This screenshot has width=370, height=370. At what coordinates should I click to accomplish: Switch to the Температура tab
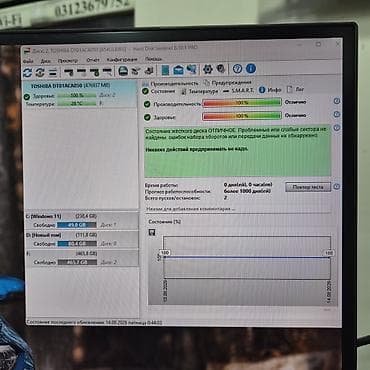point(200,91)
